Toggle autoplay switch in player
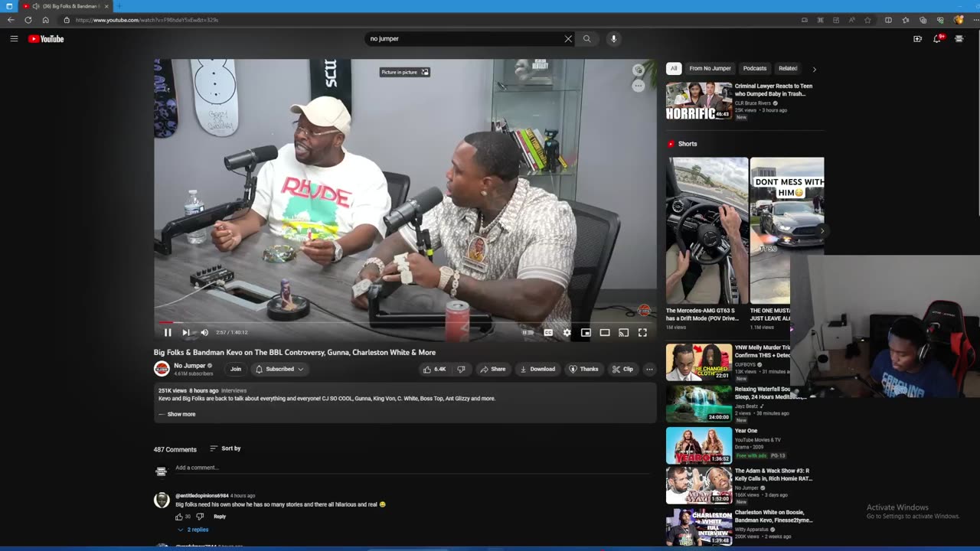Viewport: 980px width, 551px height. pyautogui.click(x=528, y=332)
